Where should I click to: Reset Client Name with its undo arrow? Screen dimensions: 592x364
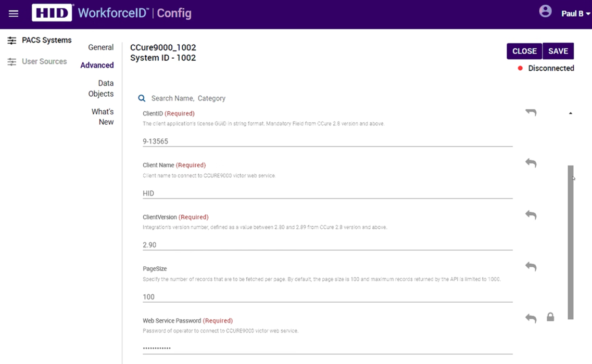(x=531, y=163)
